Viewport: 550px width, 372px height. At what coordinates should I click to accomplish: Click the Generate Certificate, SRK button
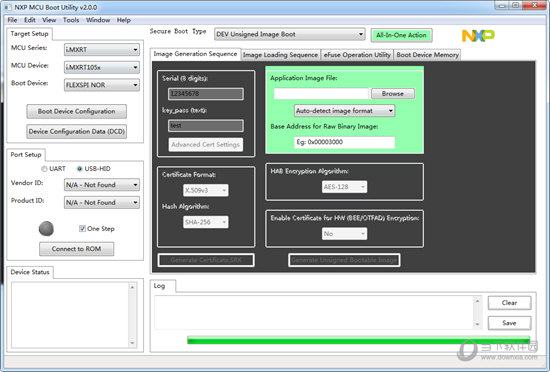pyautogui.click(x=206, y=260)
